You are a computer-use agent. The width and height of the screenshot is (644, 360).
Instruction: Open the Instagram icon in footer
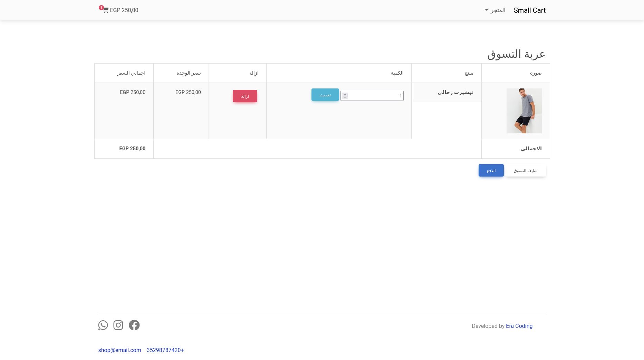coord(118,325)
